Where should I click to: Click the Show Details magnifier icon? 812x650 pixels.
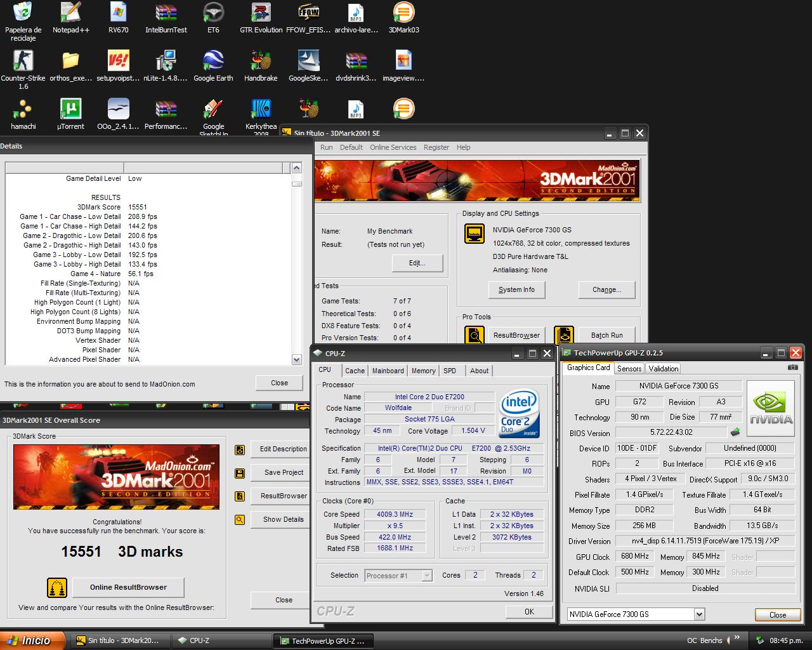(240, 520)
